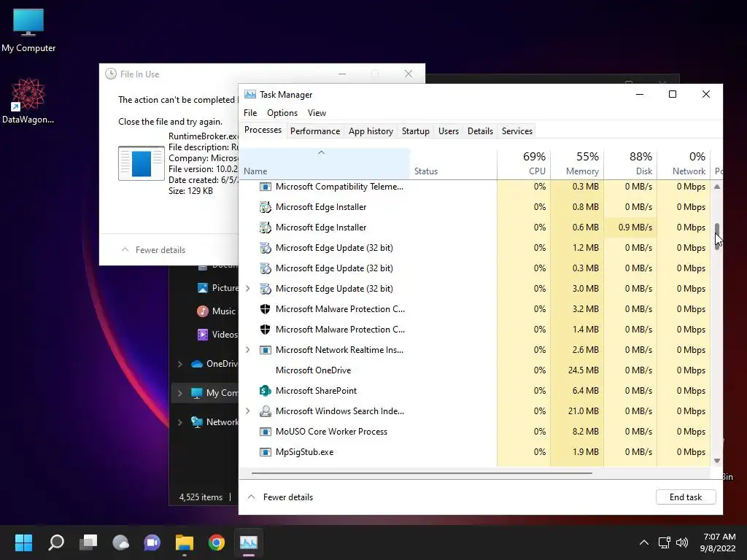Sort processes by Memory column
This screenshot has width=747, height=560.
tap(577, 163)
